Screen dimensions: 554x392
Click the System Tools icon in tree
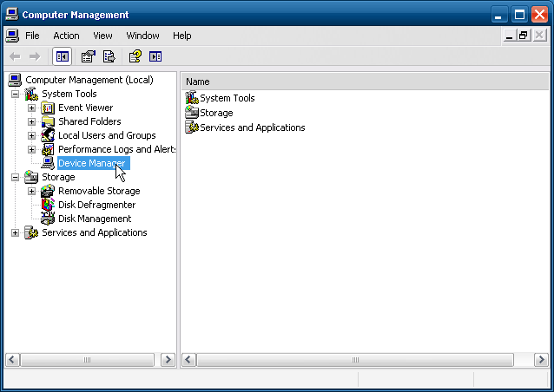pyautogui.click(x=31, y=94)
